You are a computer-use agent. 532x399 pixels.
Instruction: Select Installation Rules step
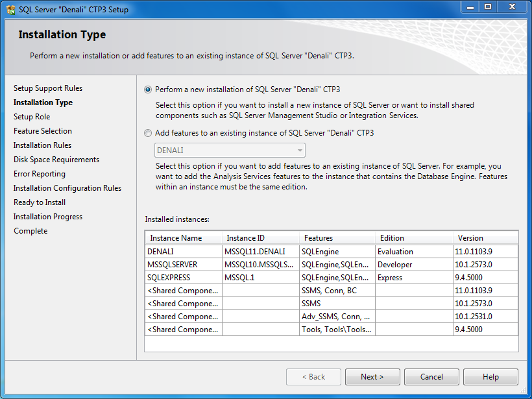click(42, 145)
